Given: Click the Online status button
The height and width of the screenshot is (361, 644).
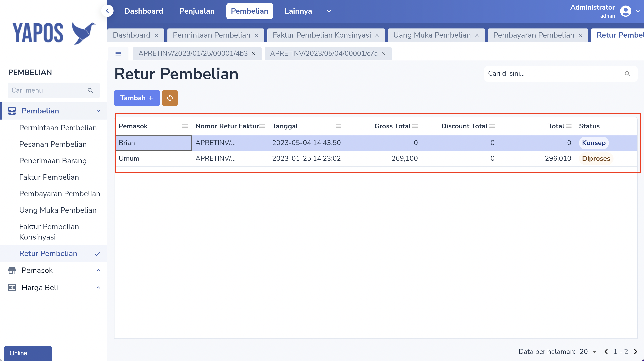Looking at the screenshot, I should click(x=28, y=353).
